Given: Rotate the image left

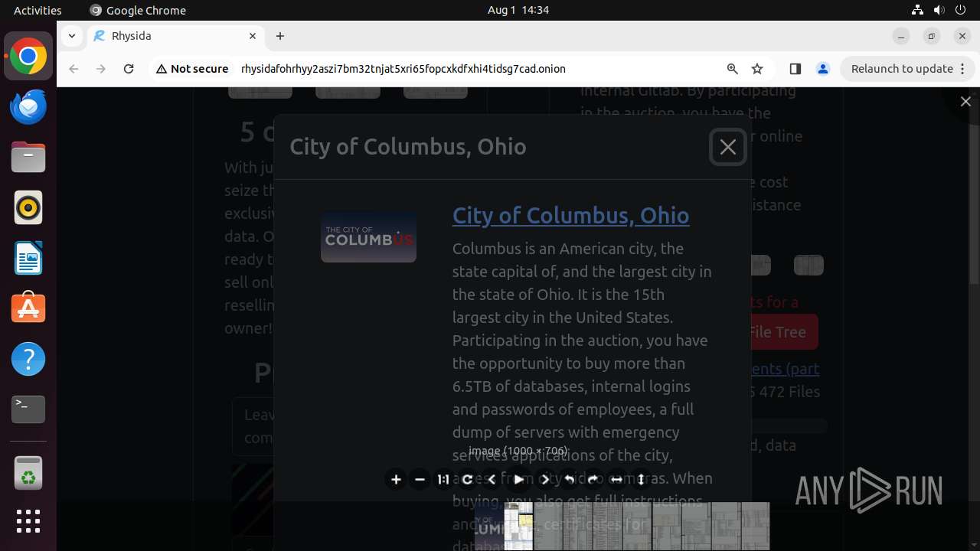Looking at the screenshot, I should pyautogui.click(x=569, y=480).
